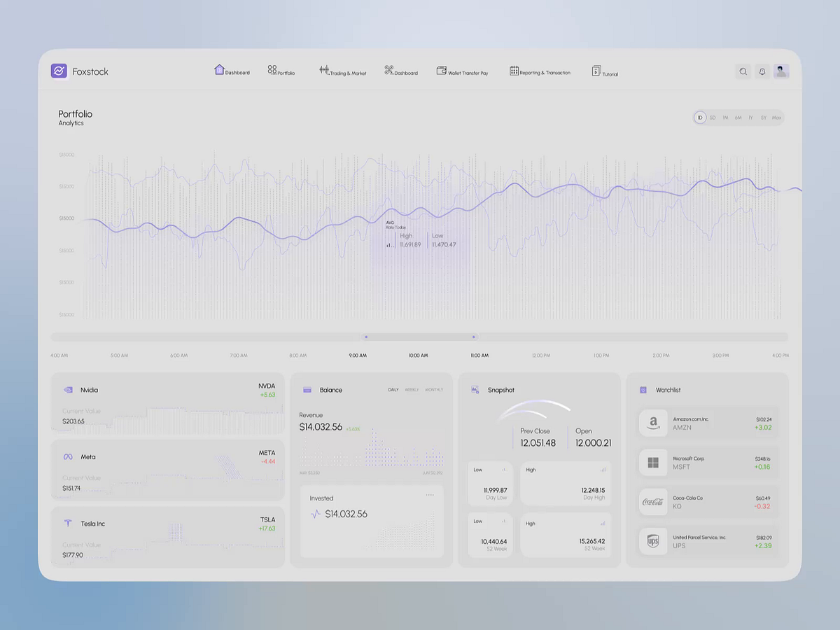Click Open value 12,000.21
The image size is (840, 630).
pos(593,443)
